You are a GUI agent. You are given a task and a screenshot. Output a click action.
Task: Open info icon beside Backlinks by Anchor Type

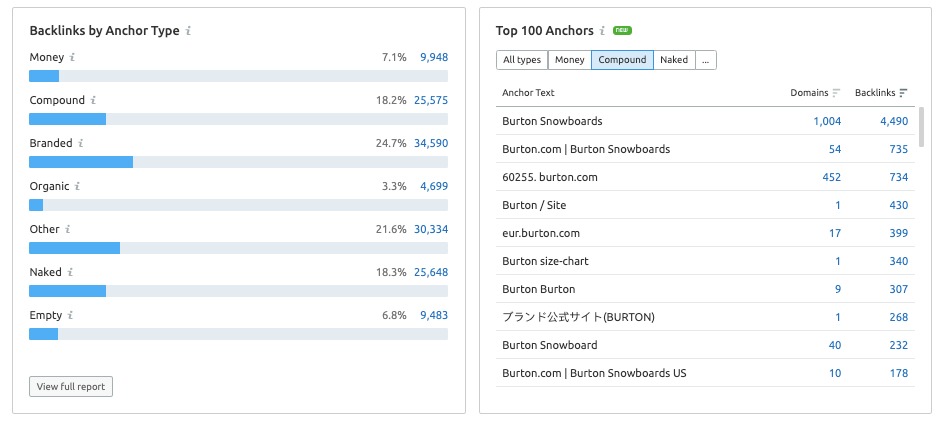click(x=189, y=31)
